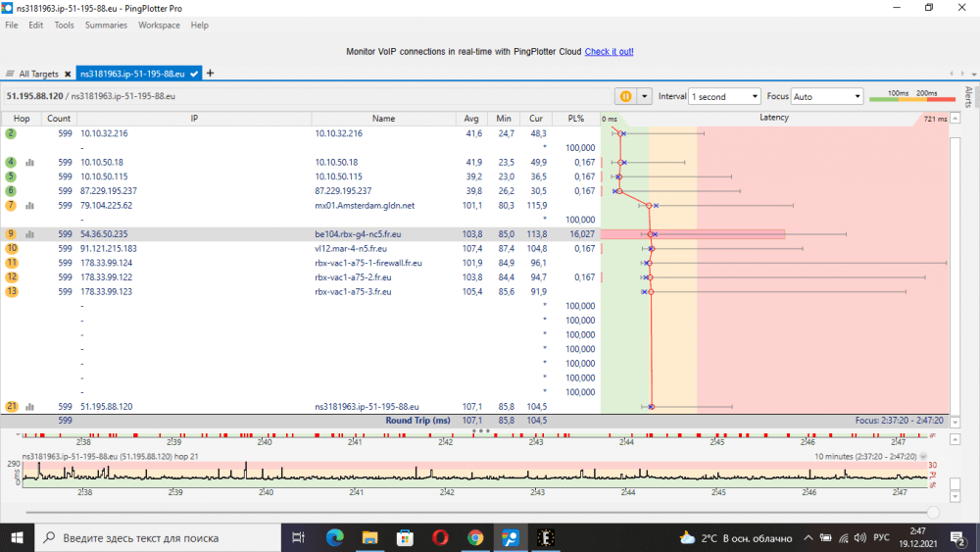Sort the table by the PL% column
This screenshot has height=552, width=980.
[x=575, y=119]
